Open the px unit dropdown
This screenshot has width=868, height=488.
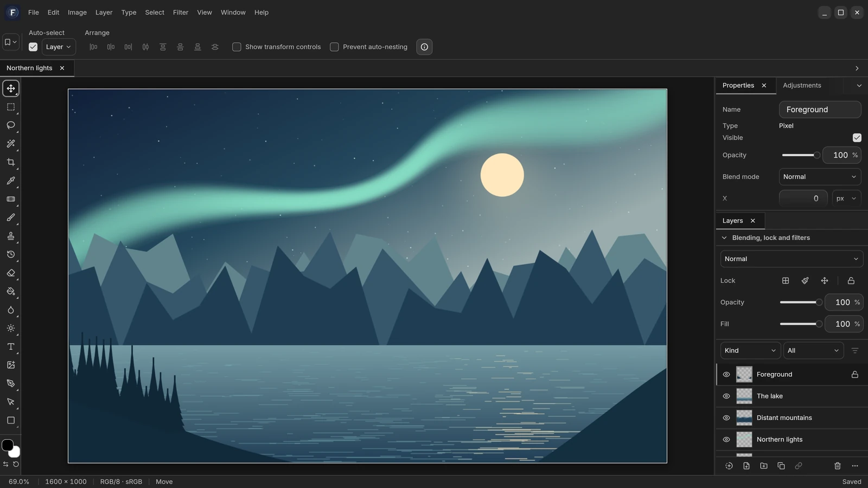[846, 198]
